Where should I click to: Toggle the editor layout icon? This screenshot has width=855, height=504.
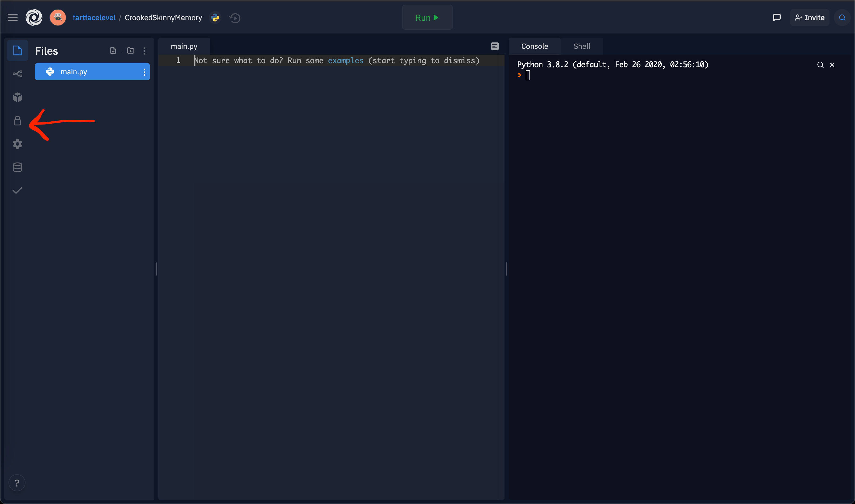tap(495, 46)
